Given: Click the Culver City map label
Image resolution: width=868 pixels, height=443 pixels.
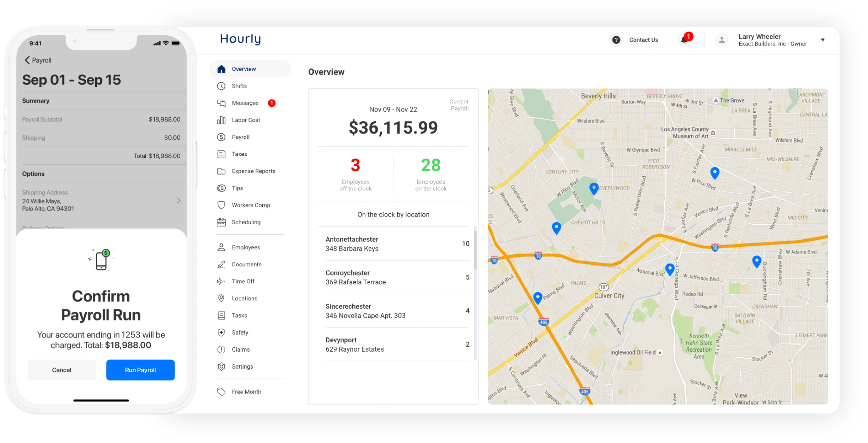Looking at the screenshot, I should pos(609,296).
